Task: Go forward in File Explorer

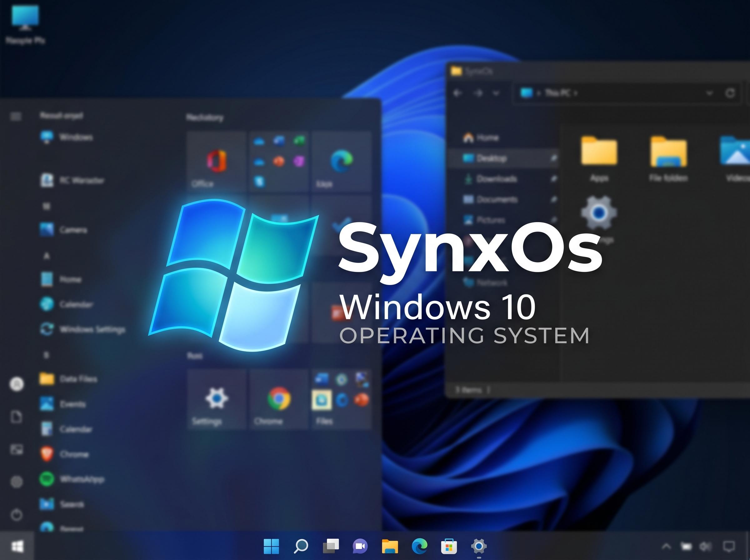Action: tap(478, 93)
